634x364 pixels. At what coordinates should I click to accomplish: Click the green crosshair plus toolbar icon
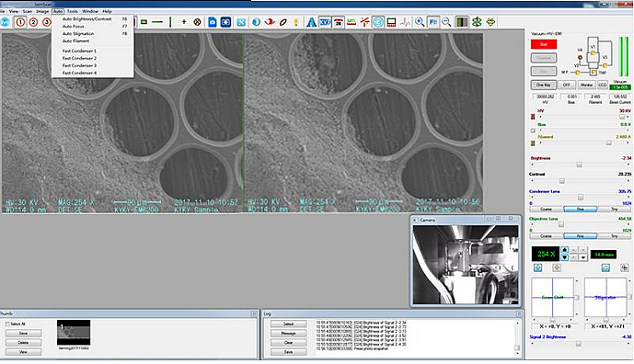pos(183,22)
